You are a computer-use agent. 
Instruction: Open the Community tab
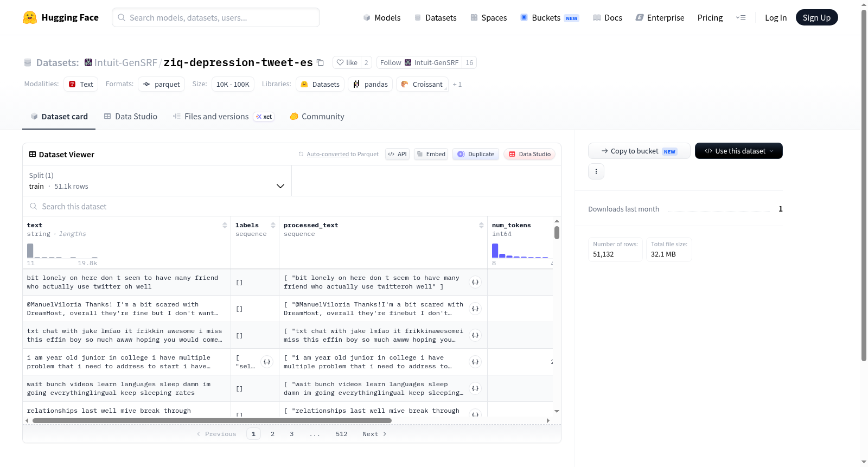tap(317, 116)
